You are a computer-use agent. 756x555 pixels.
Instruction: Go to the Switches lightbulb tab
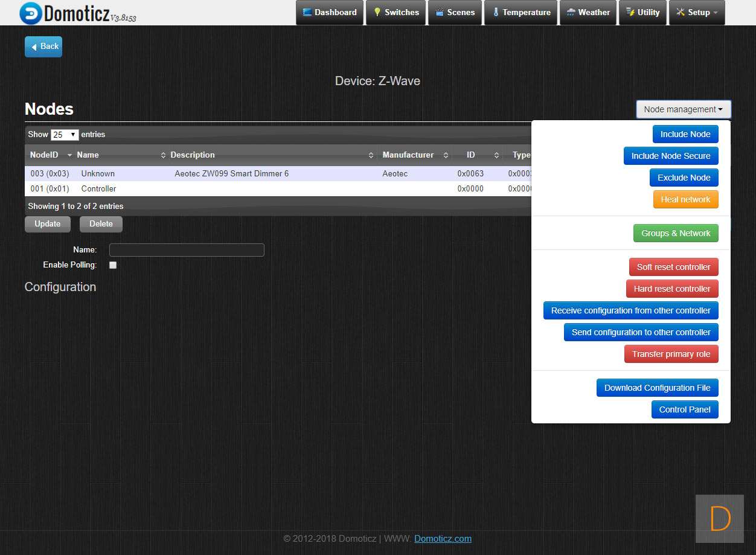click(396, 13)
